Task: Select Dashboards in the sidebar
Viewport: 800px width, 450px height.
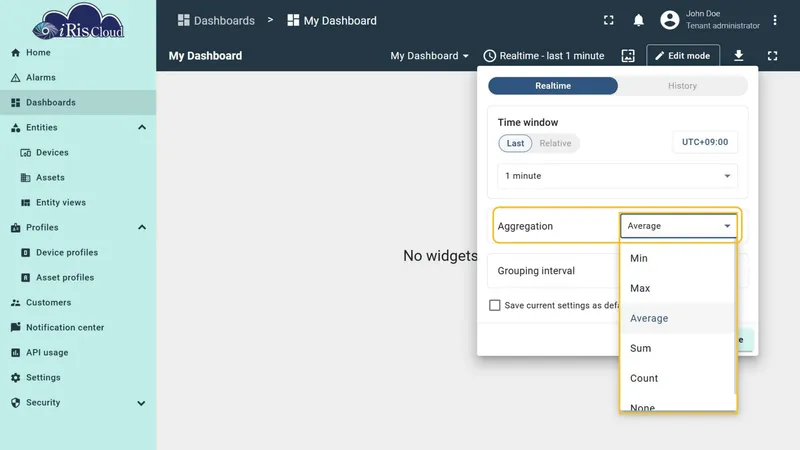Action: click(78, 103)
